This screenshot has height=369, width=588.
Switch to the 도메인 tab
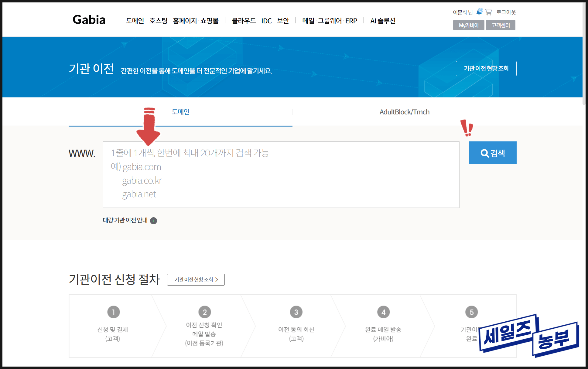pyautogui.click(x=180, y=112)
